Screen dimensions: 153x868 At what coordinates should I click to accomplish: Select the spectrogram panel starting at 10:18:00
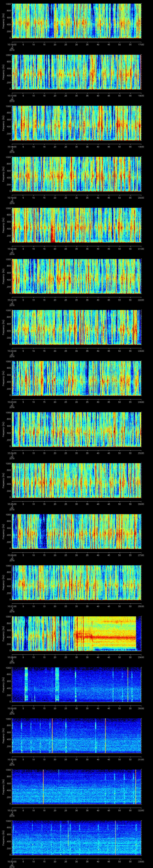tap(77, 123)
